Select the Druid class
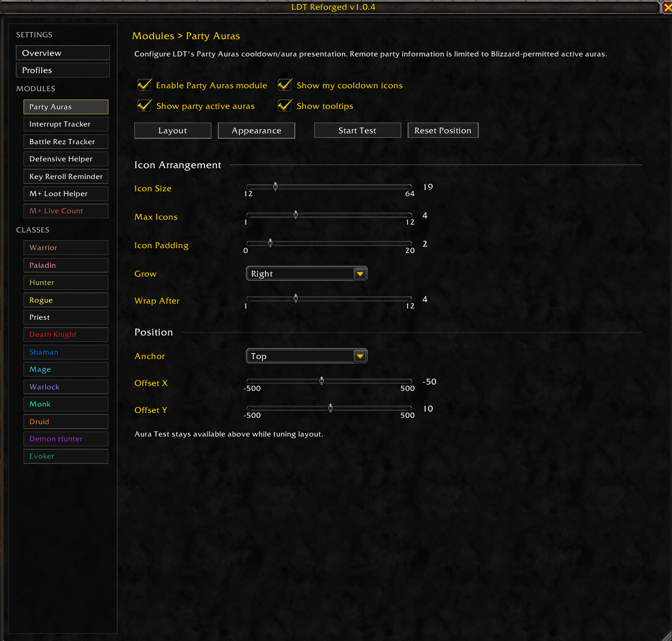 [66, 422]
